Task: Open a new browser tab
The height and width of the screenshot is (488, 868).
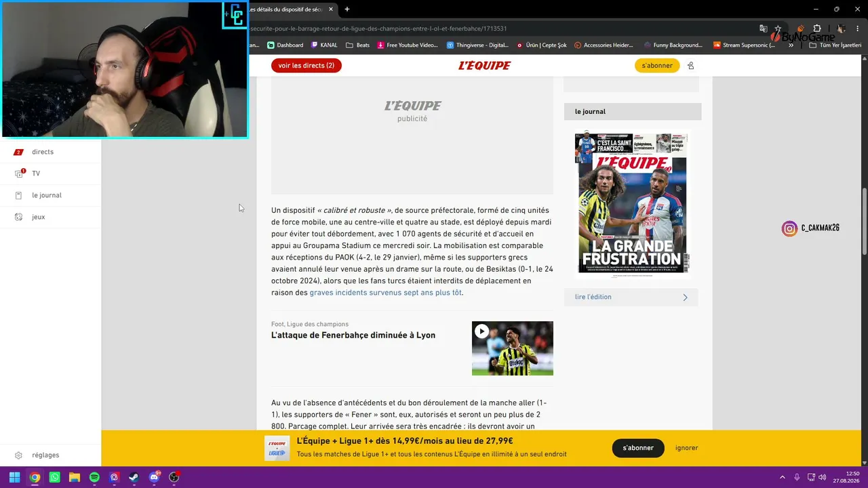Action: tap(347, 9)
